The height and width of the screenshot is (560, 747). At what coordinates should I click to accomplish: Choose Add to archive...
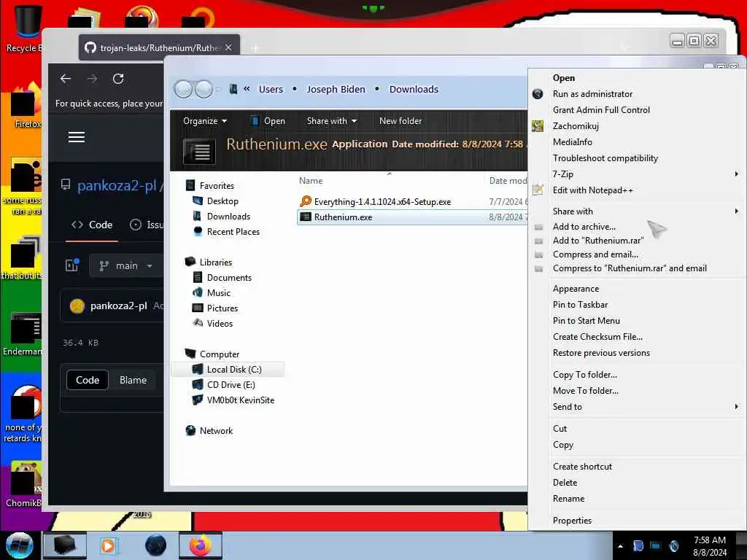click(x=584, y=227)
